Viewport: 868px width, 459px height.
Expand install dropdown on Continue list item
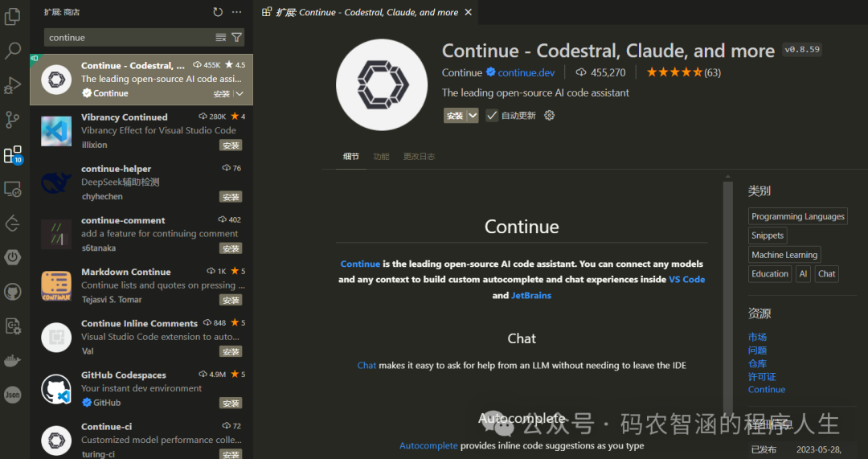240,93
